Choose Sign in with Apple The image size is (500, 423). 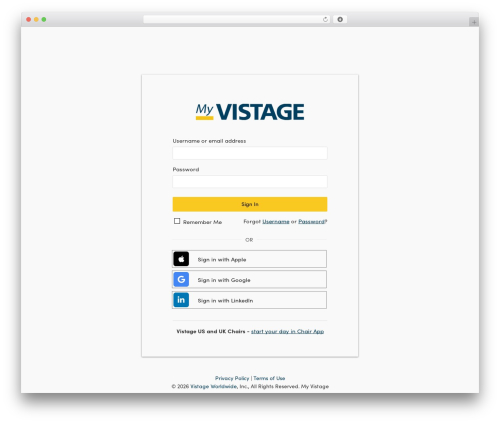[x=249, y=259]
